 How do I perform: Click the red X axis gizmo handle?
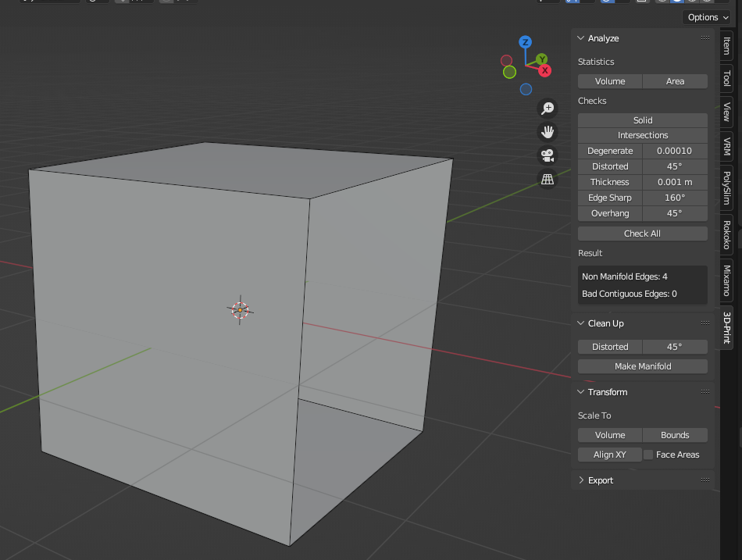click(544, 70)
